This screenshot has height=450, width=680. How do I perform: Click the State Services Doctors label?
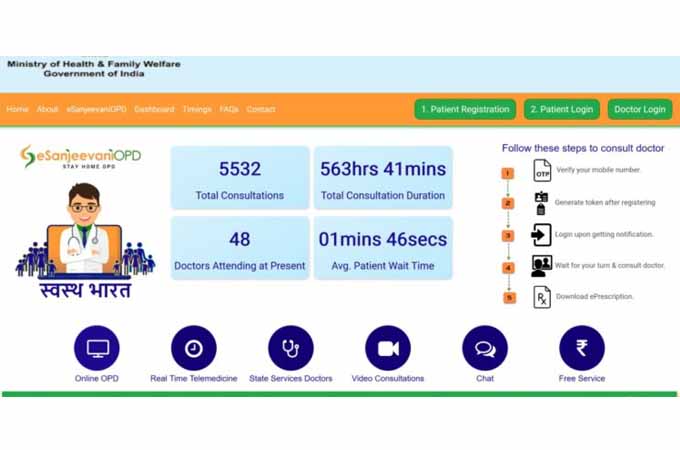click(291, 378)
